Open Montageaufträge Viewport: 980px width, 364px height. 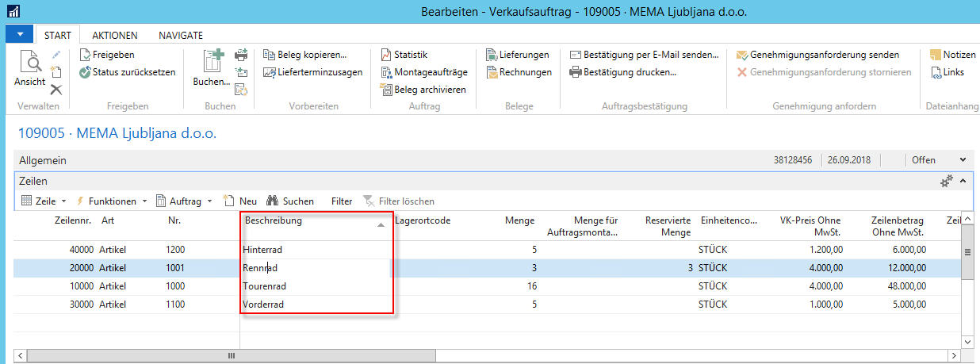click(423, 72)
